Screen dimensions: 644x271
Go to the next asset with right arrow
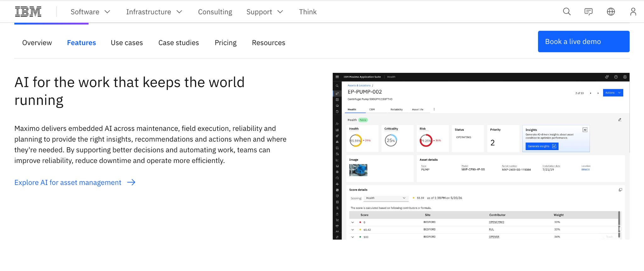click(598, 93)
